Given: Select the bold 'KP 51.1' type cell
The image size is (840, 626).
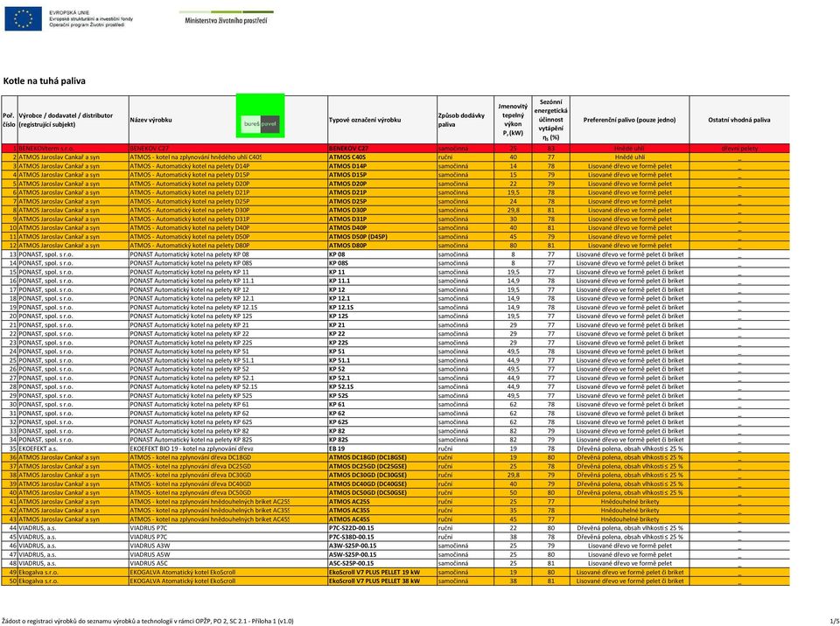Looking at the screenshot, I should (382, 360).
